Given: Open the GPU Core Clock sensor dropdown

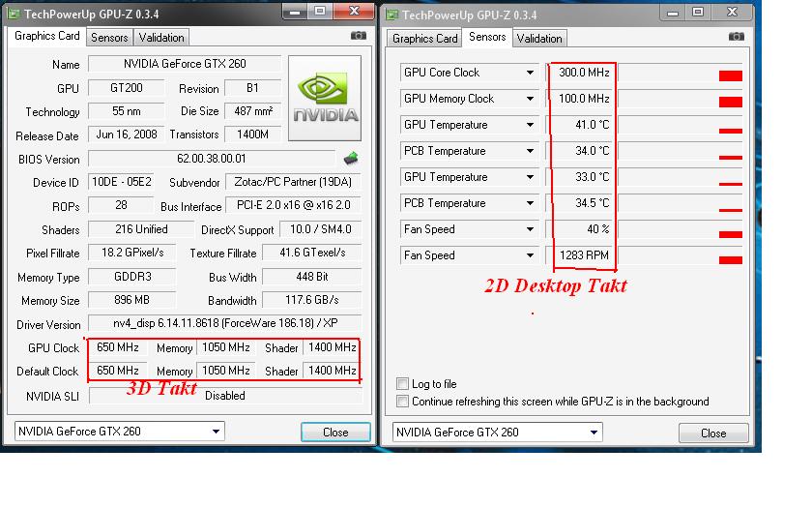Looking at the screenshot, I should tap(530, 73).
